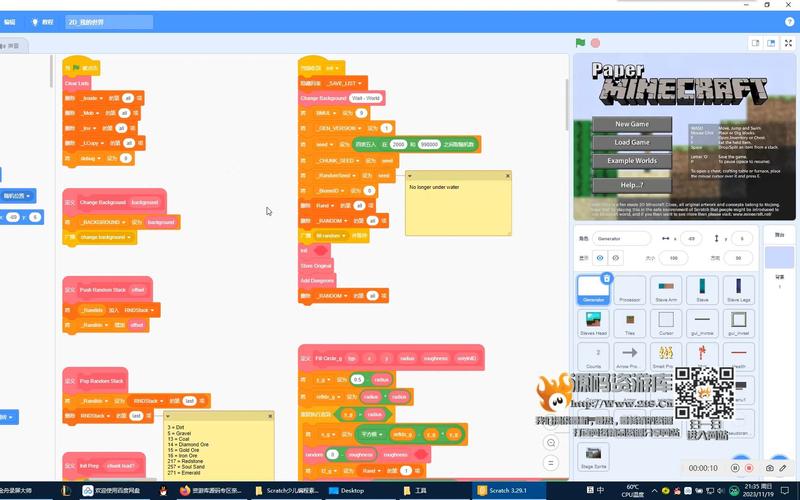This screenshot has height=500, width=800.
Task: Enter full screen stage mode
Action: click(788, 43)
